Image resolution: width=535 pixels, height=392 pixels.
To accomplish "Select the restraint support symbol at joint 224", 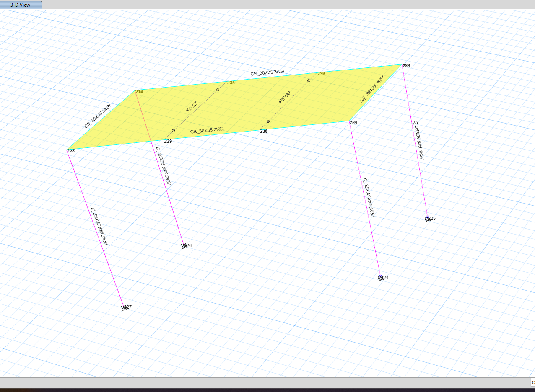I will [381, 278].
